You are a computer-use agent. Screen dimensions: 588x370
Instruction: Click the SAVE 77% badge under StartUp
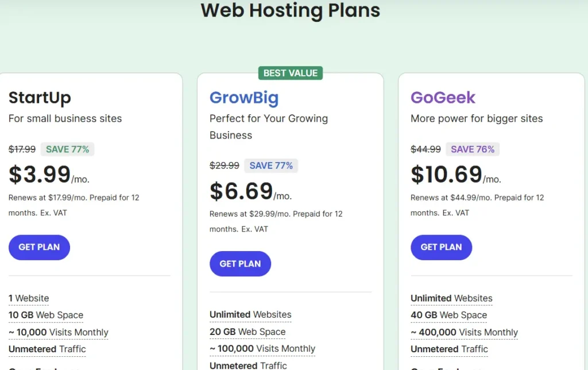tap(67, 149)
